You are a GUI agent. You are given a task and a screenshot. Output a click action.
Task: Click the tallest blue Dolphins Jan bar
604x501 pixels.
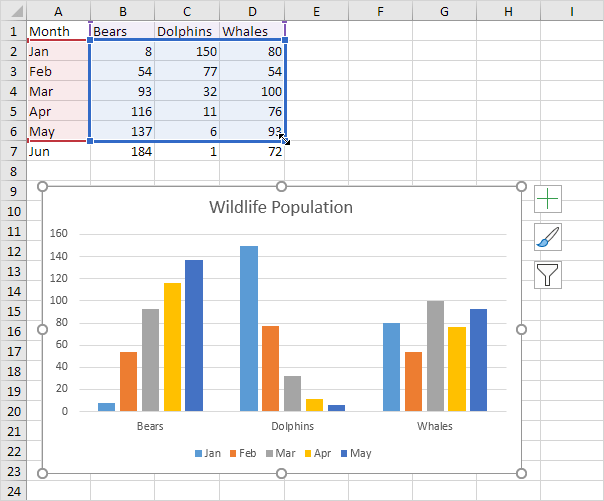(248, 328)
